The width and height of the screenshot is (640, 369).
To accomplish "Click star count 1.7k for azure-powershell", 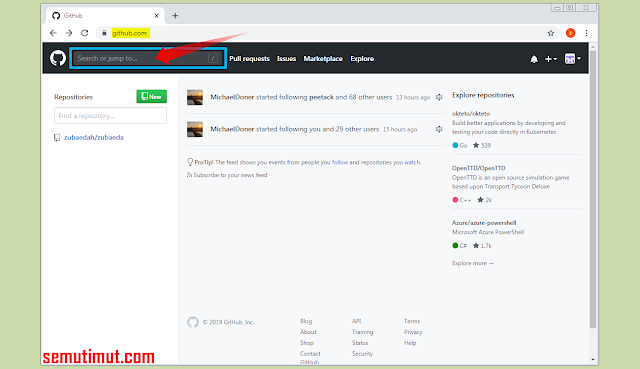I will (482, 245).
